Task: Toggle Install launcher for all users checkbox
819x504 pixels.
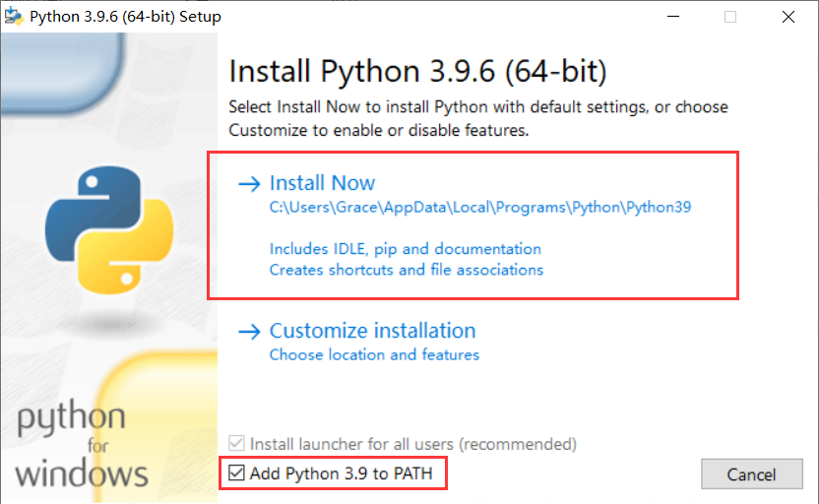Action: pos(236,443)
